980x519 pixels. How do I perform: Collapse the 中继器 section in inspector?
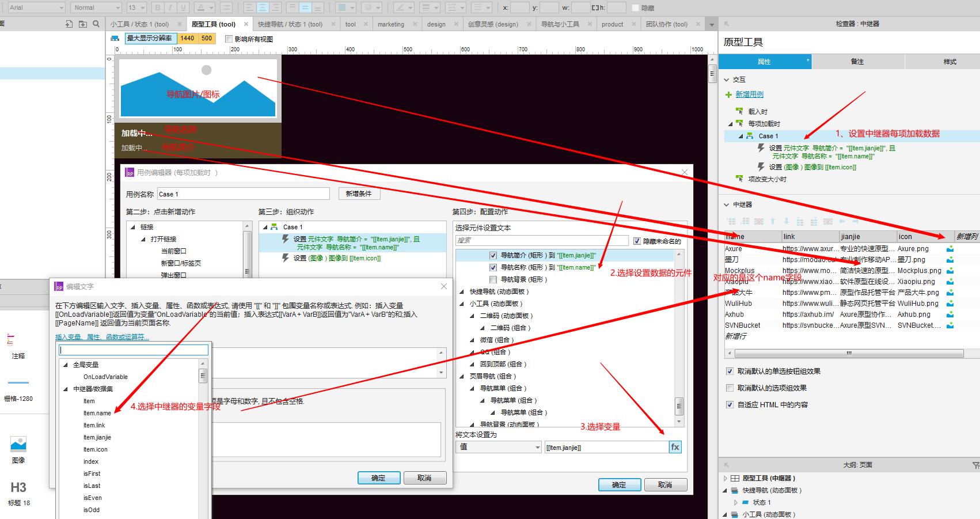coord(727,204)
